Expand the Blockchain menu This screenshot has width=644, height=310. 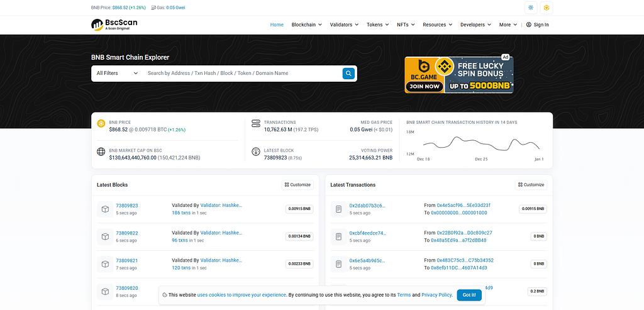(x=306, y=25)
